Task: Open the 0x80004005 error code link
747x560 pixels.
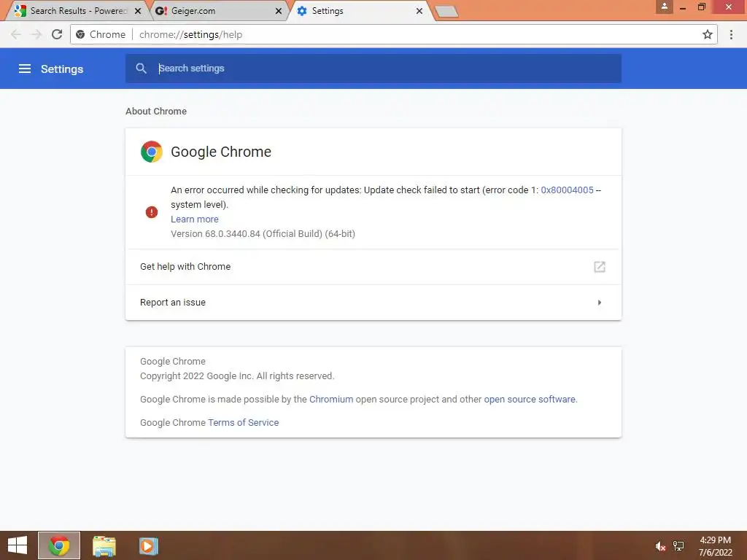Action: (x=567, y=190)
